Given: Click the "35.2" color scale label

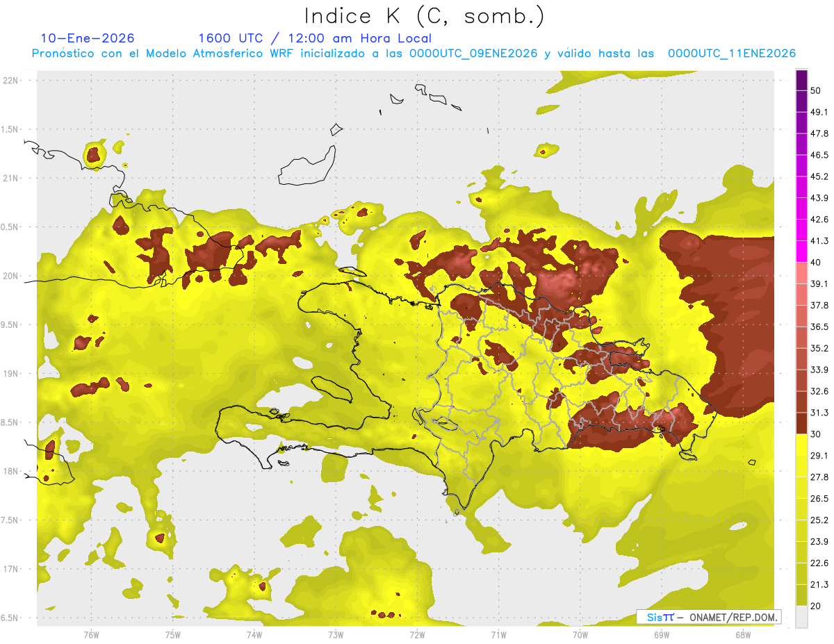Looking at the screenshot, I should 819,348.
